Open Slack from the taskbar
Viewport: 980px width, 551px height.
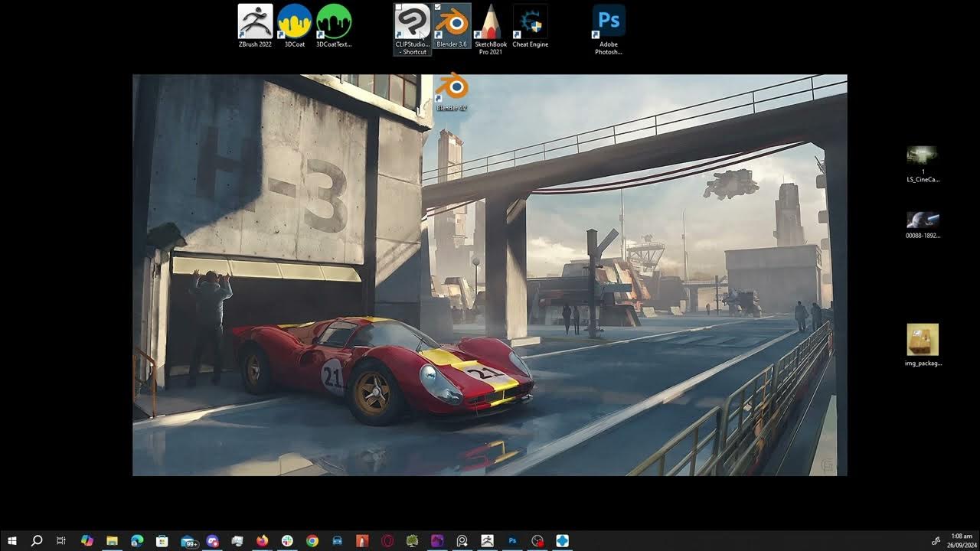point(287,541)
